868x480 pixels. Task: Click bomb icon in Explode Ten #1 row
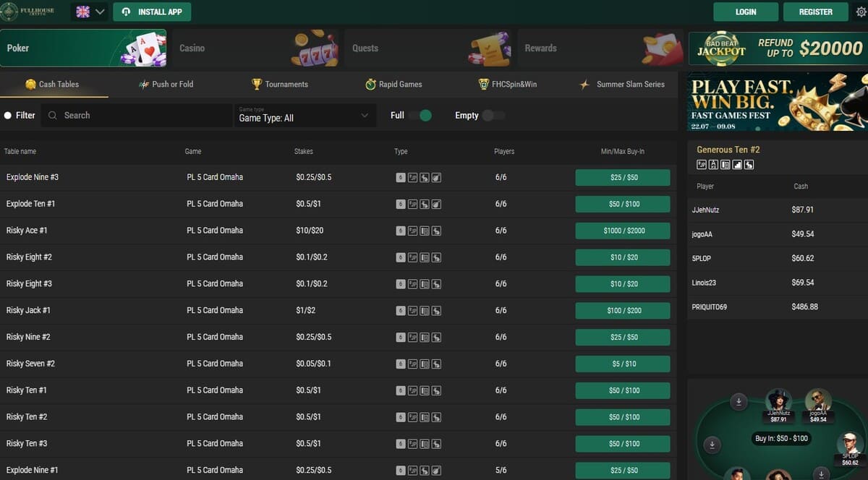click(x=436, y=204)
